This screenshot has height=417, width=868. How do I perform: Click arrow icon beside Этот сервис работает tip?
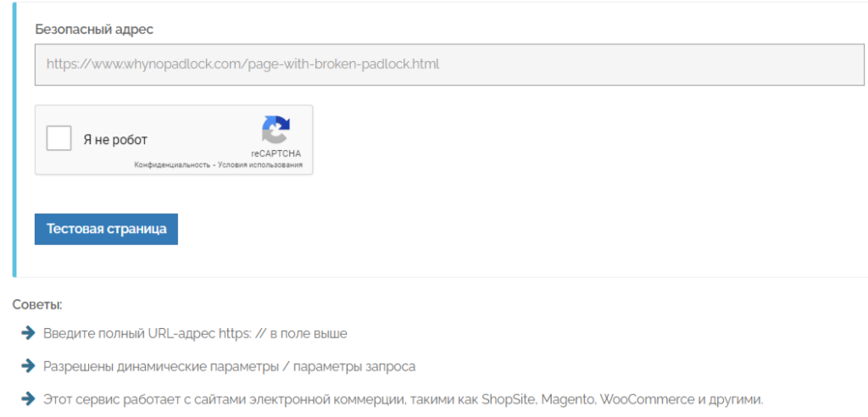tap(29, 399)
